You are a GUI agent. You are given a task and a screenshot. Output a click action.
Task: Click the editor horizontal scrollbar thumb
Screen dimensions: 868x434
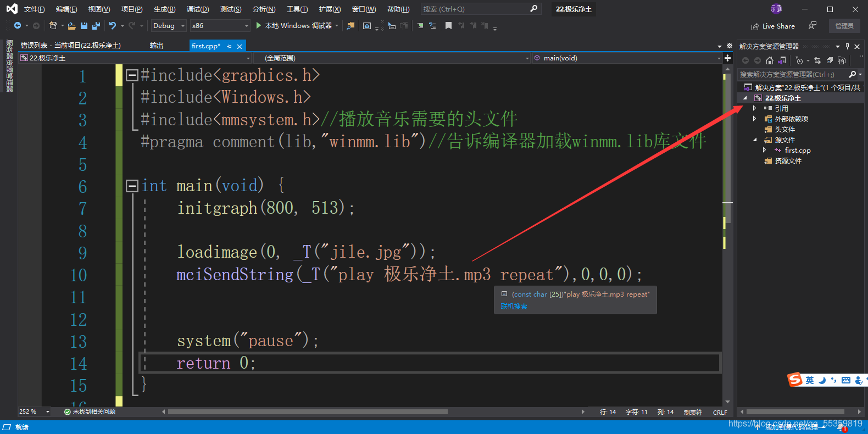click(x=308, y=411)
